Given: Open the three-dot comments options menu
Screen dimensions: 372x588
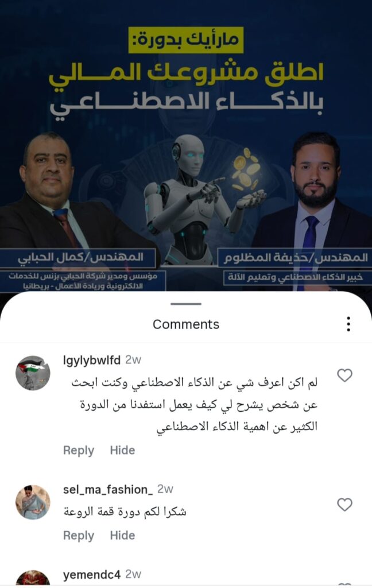Looking at the screenshot, I should click(348, 324).
